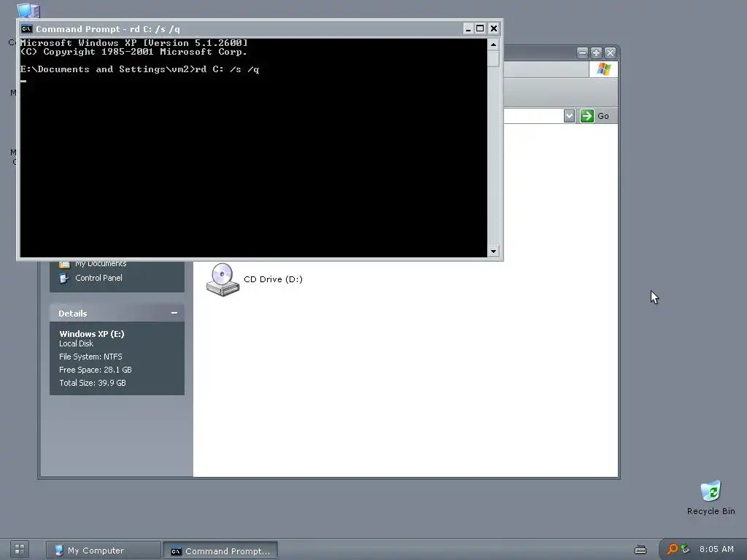Maximize the My Computer window

596,52
